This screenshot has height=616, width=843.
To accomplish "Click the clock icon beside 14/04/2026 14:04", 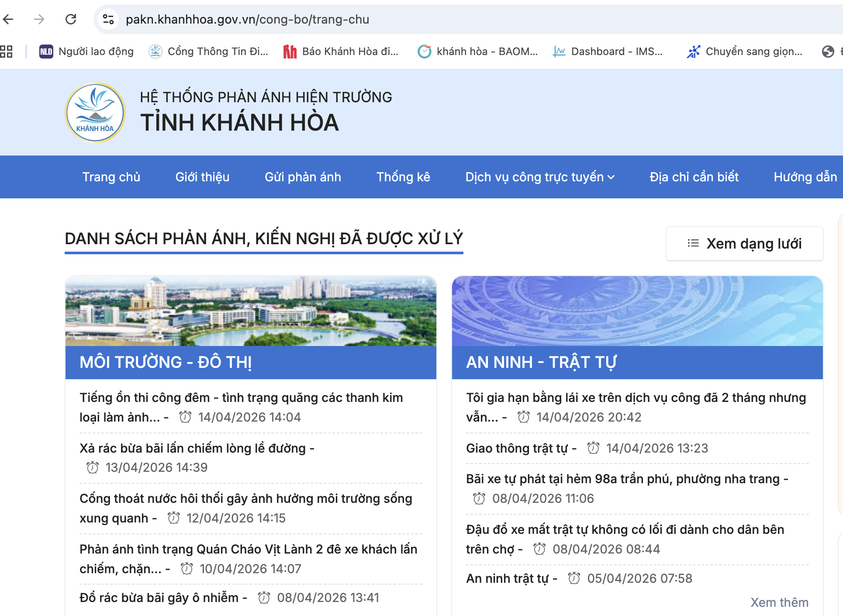I will 186,417.
